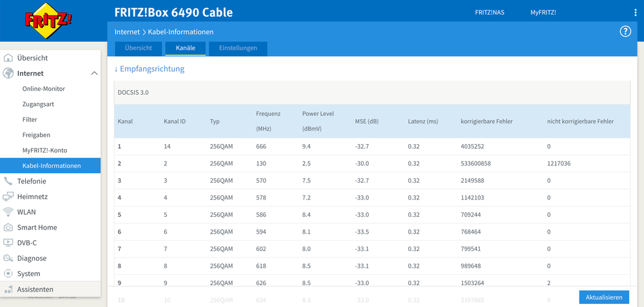
Task: Open the Einstellungen tab
Action: click(239, 48)
